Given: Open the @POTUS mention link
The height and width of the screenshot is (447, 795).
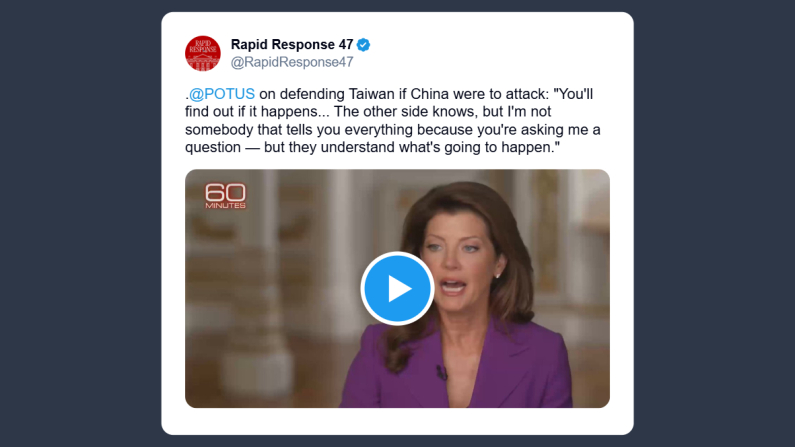Looking at the screenshot, I should 222,94.
